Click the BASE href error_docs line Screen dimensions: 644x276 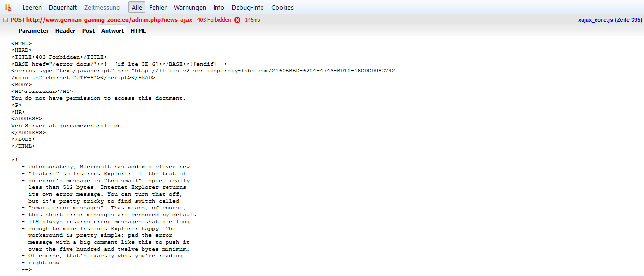pos(119,64)
